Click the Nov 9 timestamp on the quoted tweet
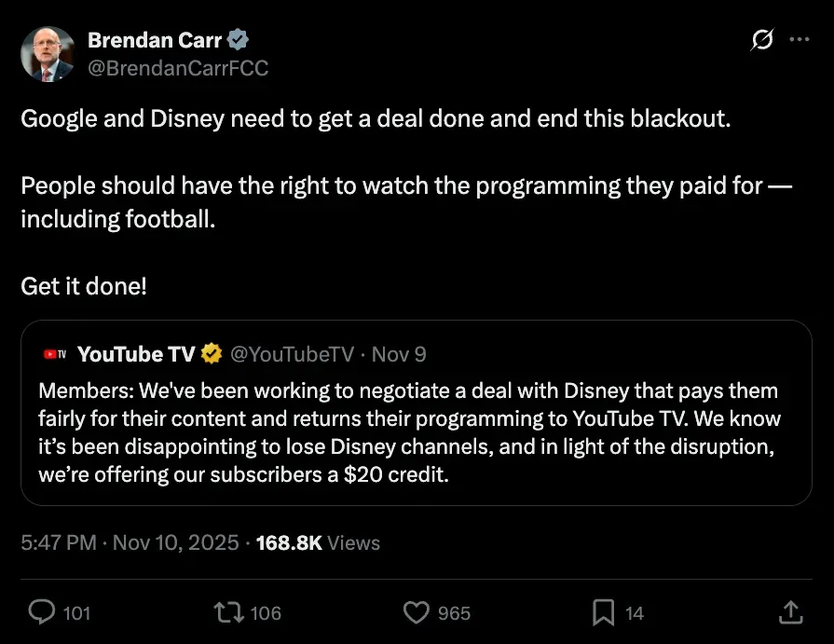The width and height of the screenshot is (834, 644). coord(399,354)
